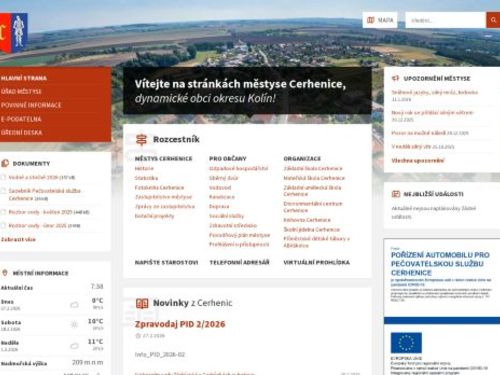Click the Cerhenice coat of arms logo

(x=13, y=33)
